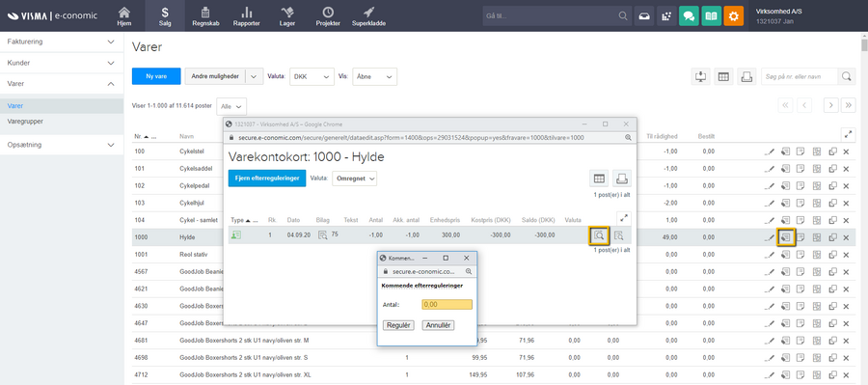This screenshot has width=868, height=385.
Task: Expand the Fakturering sidebar section
Action: [62, 41]
